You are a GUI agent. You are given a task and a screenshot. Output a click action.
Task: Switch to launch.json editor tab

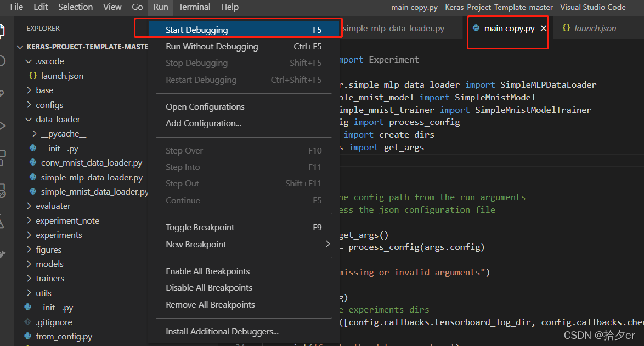[x=595, y=29]
